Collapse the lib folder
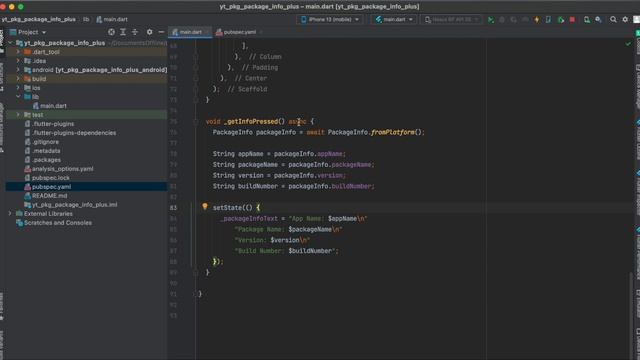Viewport: 640px width, 360px height. (x=18, y=97)
